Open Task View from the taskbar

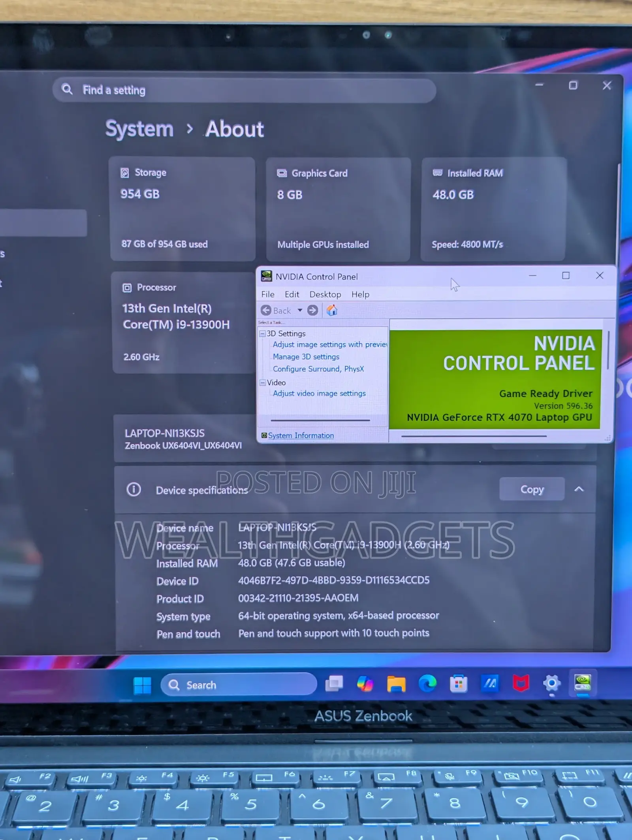(334, 684)
